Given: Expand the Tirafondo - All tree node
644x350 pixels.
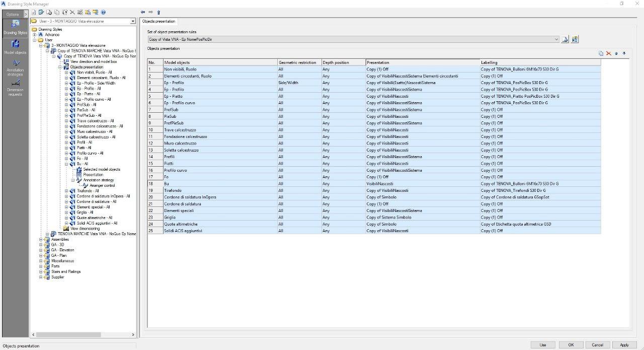Looking at the screenshot, I should coord(66,191).
